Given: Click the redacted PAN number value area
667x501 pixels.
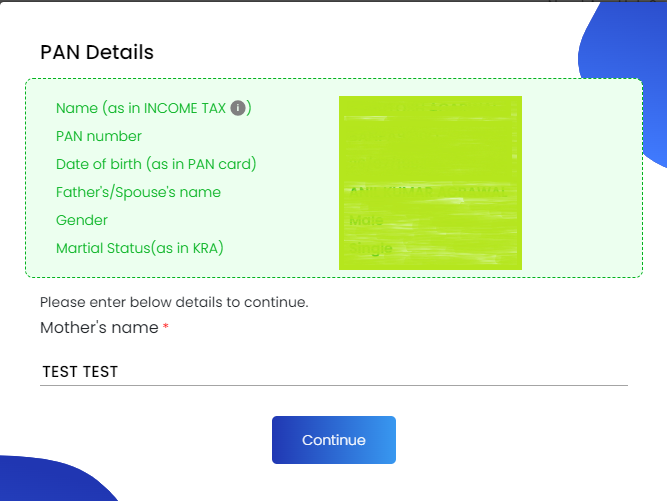Looking at the screenshot, I should [x=430, y=136].
